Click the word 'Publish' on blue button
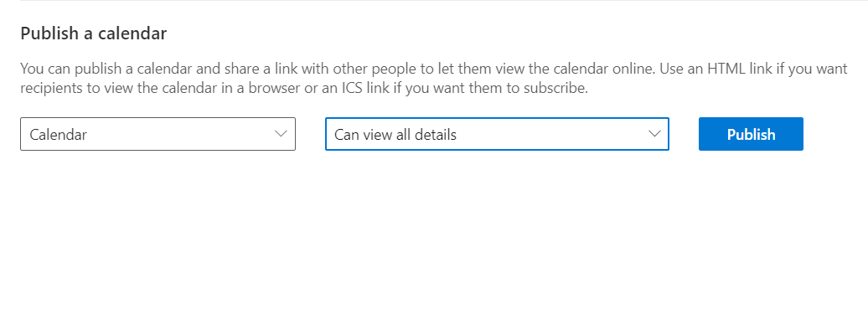This screenshot has width=868, height=319. [x=752, y=134]
